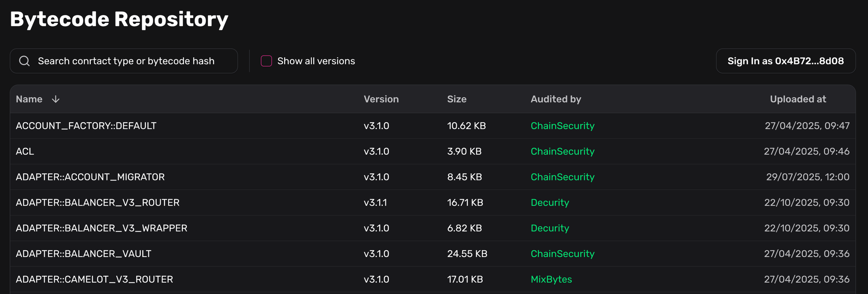Select the ADAPTER::ACCOUNT_MIGRATOR row

coord(90,177)
